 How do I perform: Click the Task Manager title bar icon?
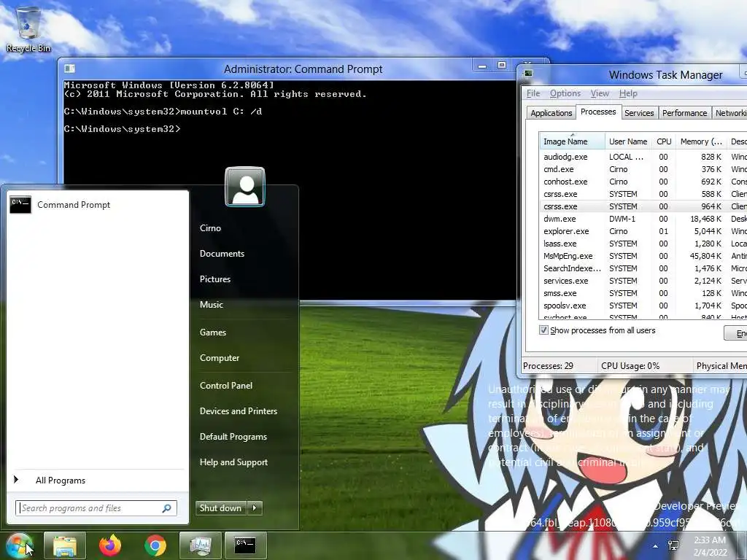(528, 74)
